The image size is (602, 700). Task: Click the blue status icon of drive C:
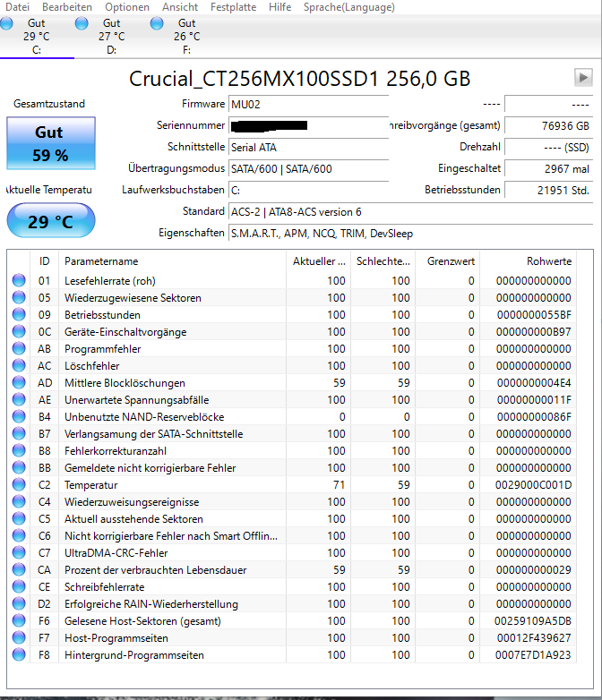6,23
